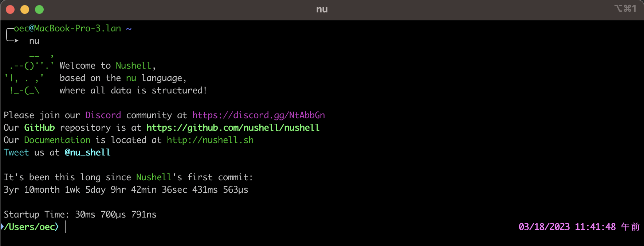Viewport: 644px width, 246px height.
Task: Open the GitHub nushell repository URL
Action: [x=233, y=128]
